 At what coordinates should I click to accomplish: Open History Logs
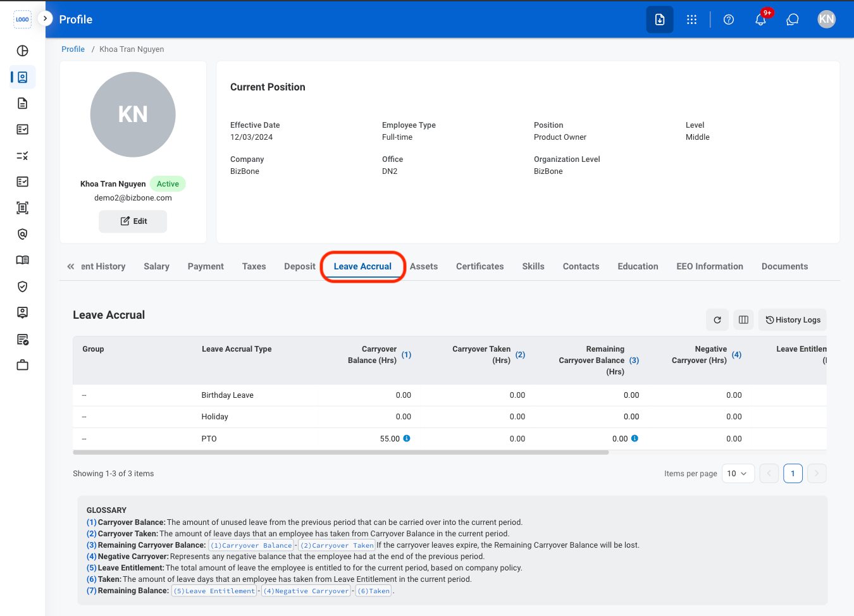(793, 320)
